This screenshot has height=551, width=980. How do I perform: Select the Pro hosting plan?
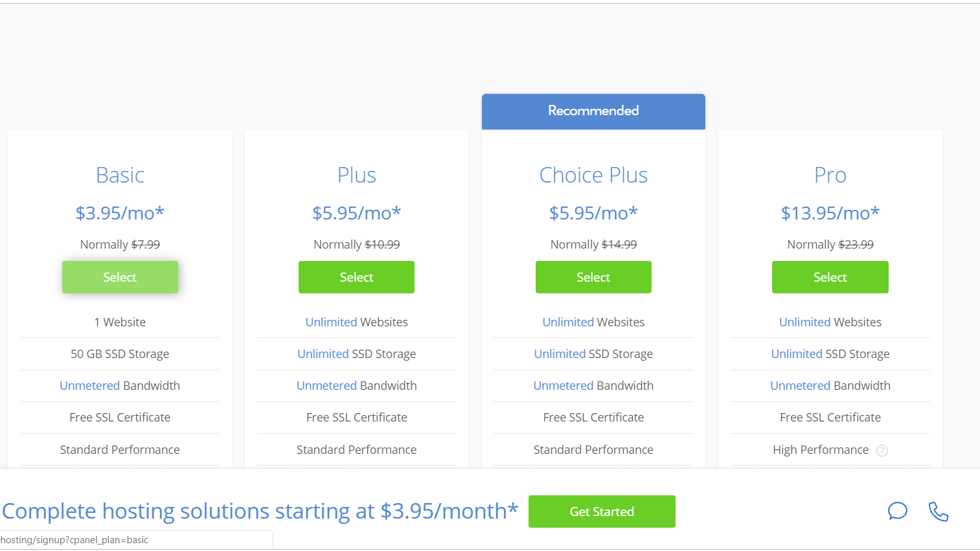point(830,277)
